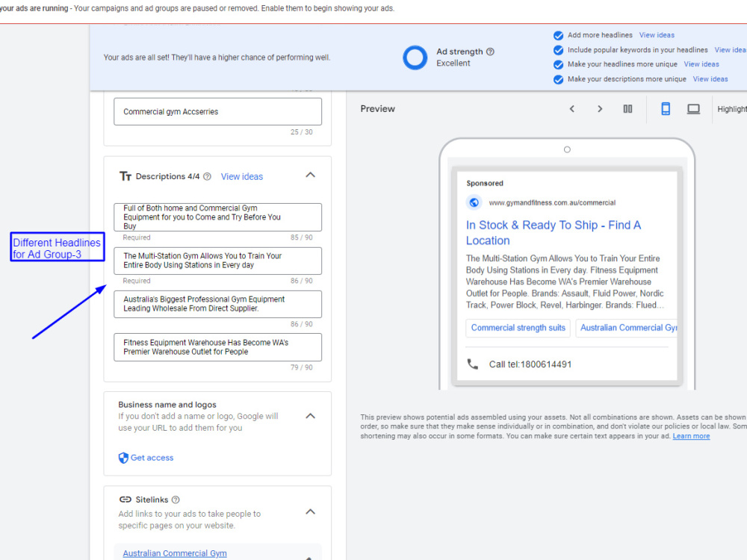Toggle Make headlines more unique checkmark
Image resolution: width=747 pixels, height=560 pixels.
558,65
